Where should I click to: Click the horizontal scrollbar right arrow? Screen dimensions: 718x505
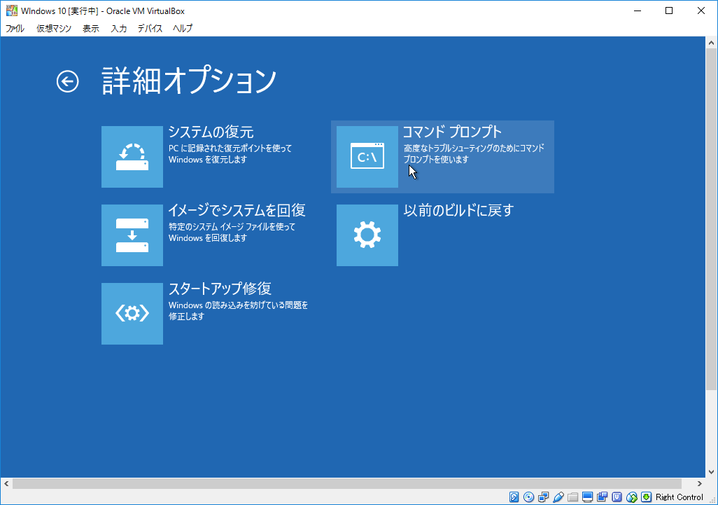click(x=699, y=483)
